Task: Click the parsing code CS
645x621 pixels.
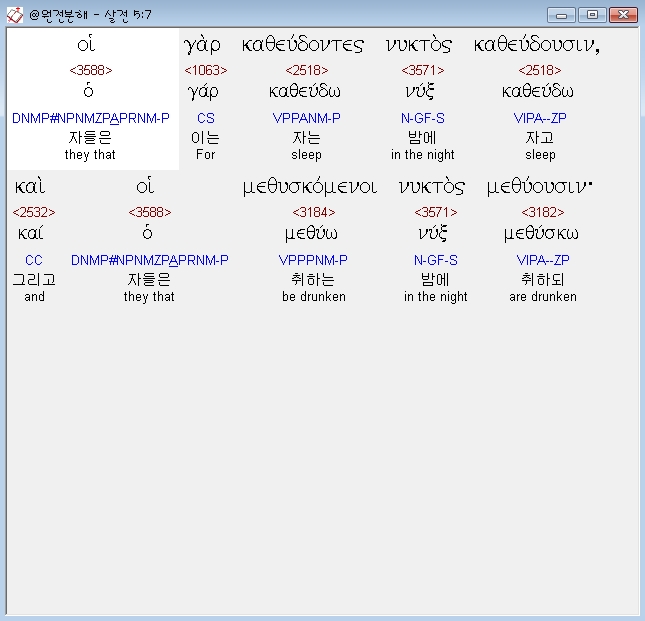Action: pyautogui.click(x=206, y=118)
